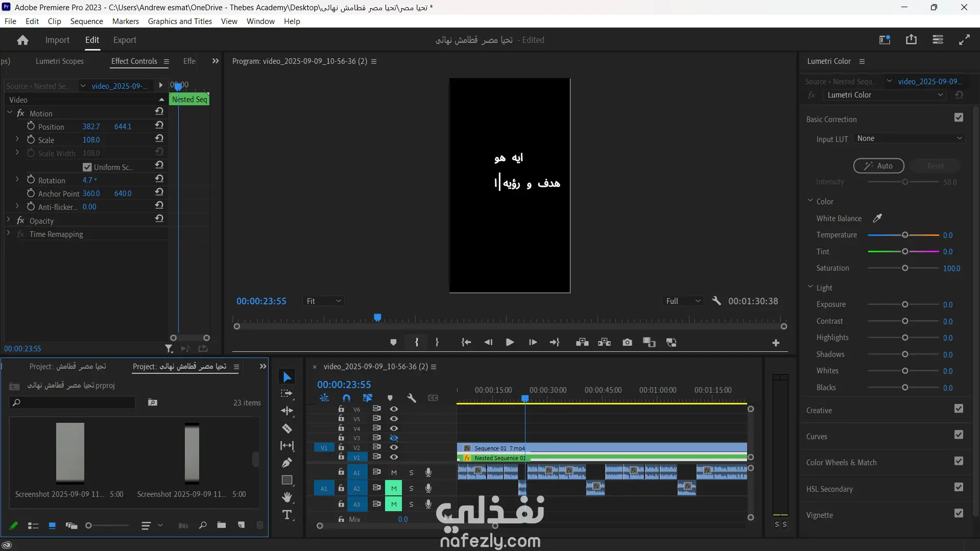
Task: Expand the Scale property
Action: click(x=17, y=139)
